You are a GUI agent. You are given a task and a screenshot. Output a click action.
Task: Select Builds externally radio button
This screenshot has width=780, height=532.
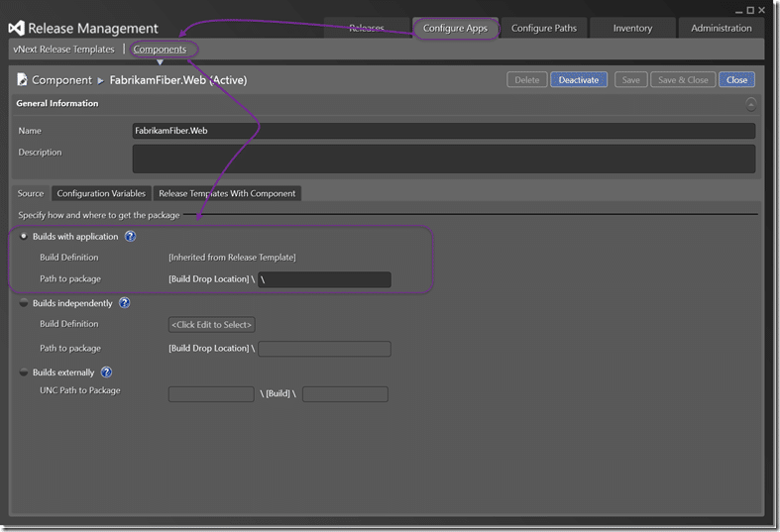(24, 372)
